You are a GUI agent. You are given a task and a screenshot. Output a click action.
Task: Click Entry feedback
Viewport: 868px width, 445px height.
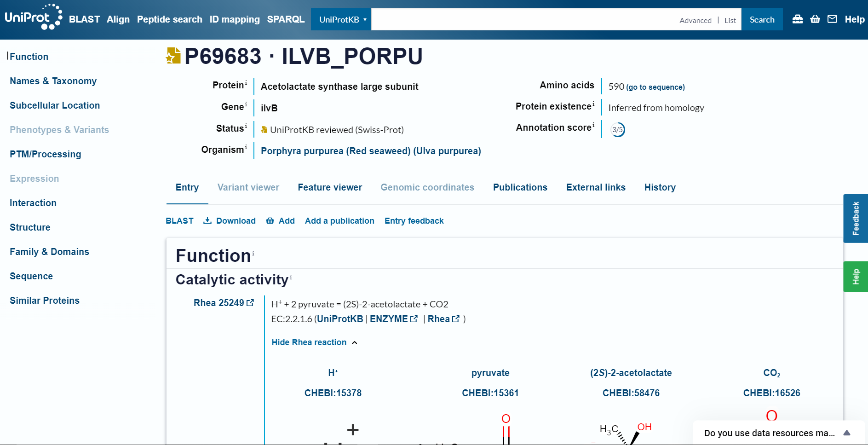pyautogui.click(x=414, y=221)
